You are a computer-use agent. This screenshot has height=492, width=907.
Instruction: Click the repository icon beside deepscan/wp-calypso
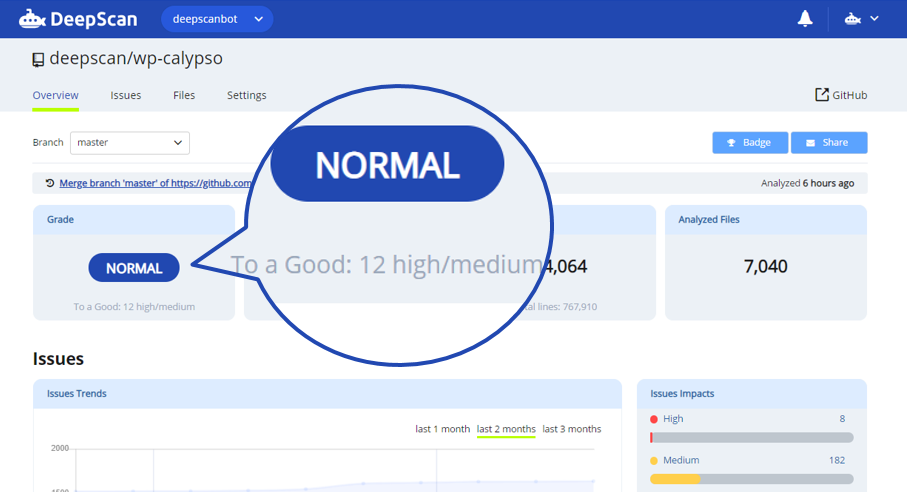point(38,60)
